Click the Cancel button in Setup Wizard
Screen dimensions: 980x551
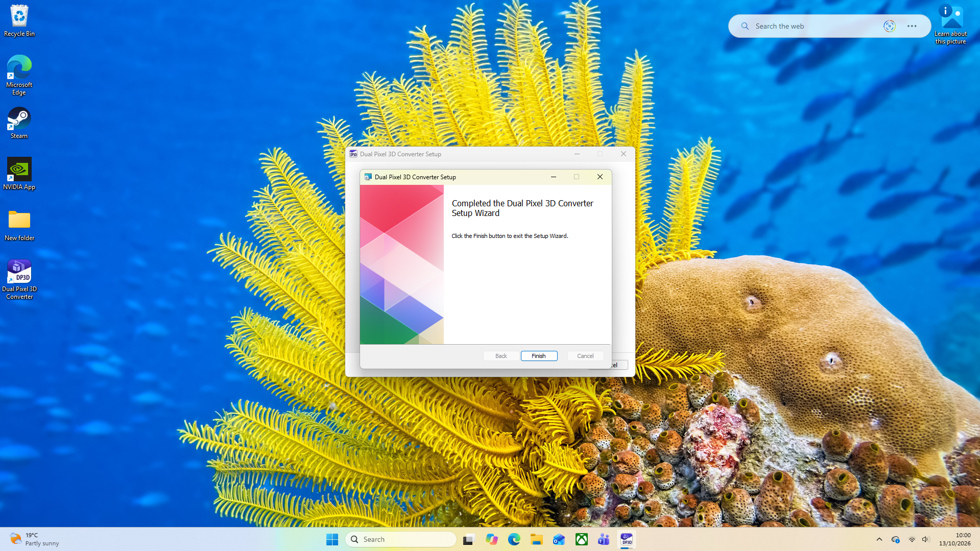585,356
